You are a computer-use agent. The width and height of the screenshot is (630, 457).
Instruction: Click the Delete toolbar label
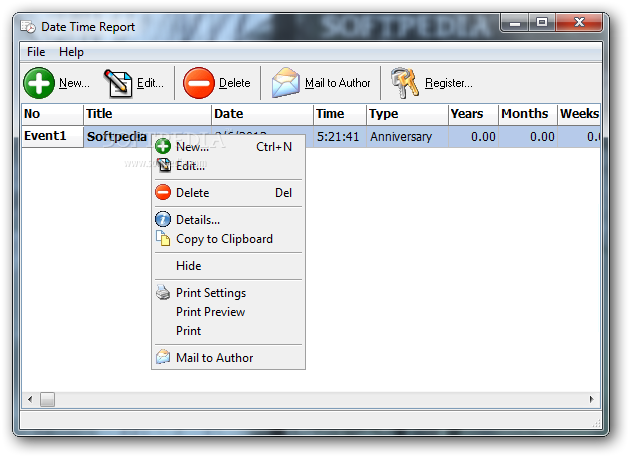point(235,83)
